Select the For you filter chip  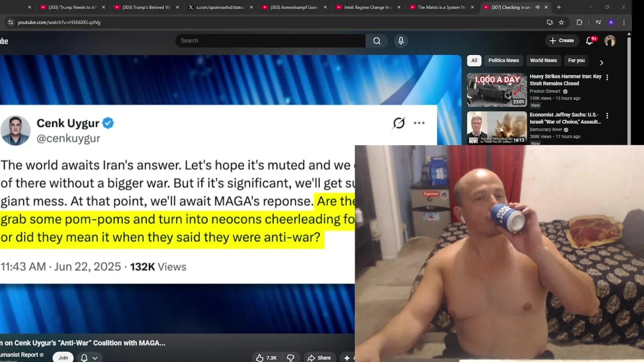point(577,60)
